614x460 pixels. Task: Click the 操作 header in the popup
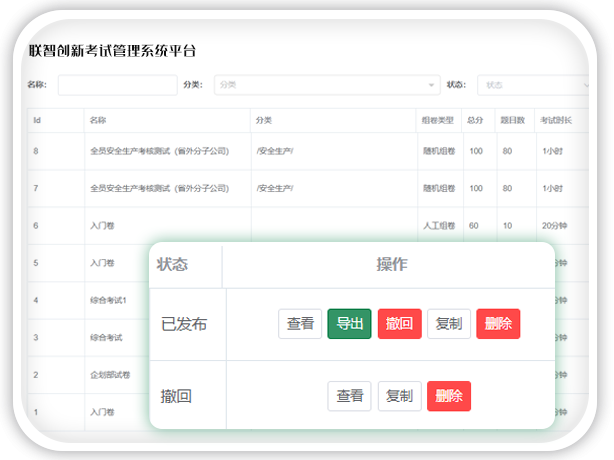(x=391, y=265)
